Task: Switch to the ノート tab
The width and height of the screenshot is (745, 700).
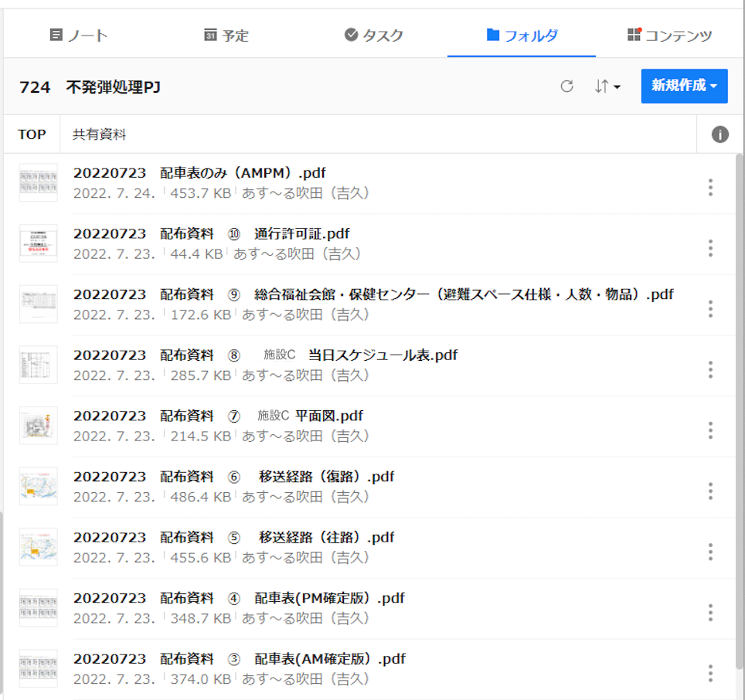Action: point(78,36)
